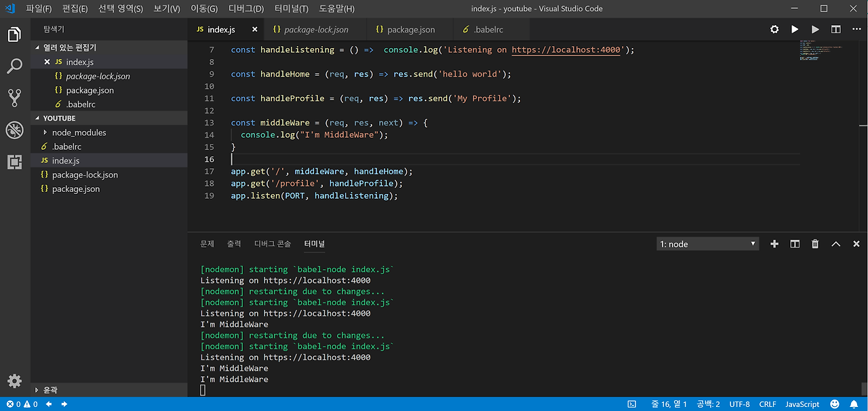Maximize the terminal panel size
Image resolution: width=868 pixels, height=411 pixels.
click(835, 244)
